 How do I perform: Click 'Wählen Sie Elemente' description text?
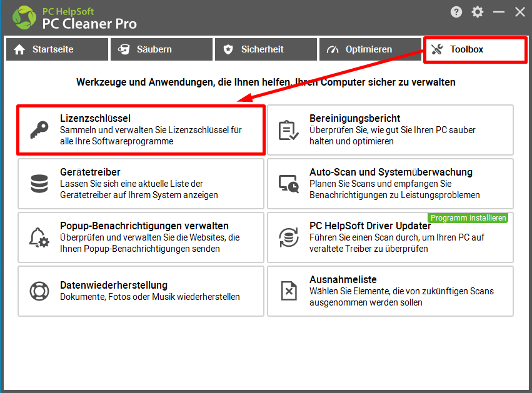click(x=402, y=297)
